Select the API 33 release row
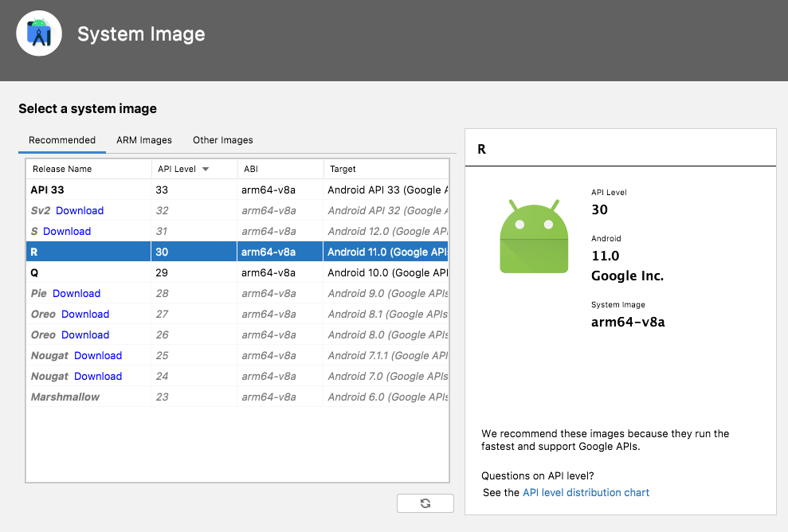Screen dimensions: 788x532 pos(237,190)
